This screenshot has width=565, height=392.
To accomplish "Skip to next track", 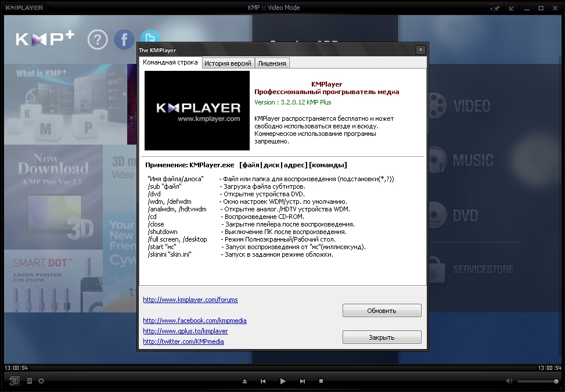I will [x=303, y=381].
